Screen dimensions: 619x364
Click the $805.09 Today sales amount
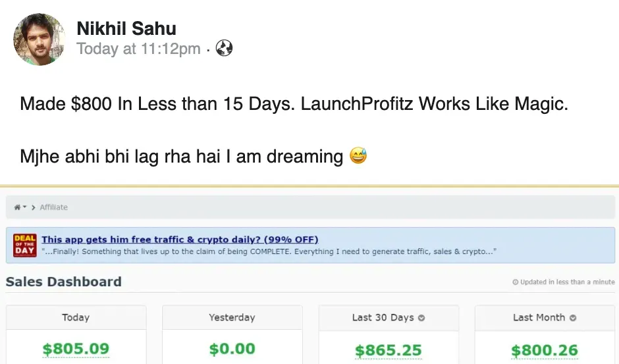76,349
